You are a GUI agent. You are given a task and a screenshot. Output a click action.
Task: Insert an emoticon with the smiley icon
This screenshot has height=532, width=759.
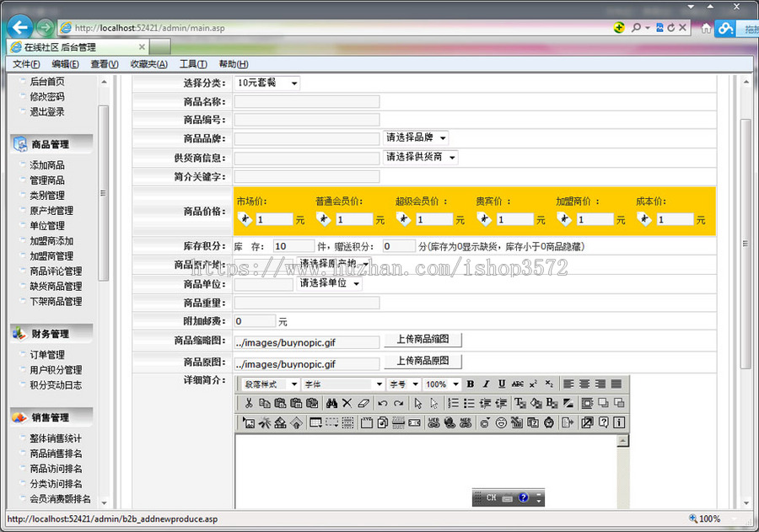[x=501, y=422]
